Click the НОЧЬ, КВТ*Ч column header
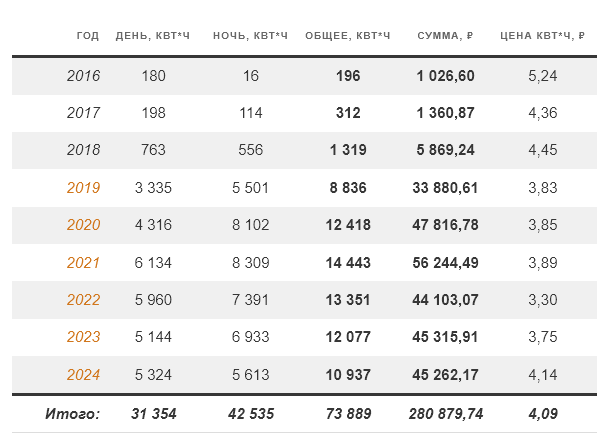 tap(250, 36)
